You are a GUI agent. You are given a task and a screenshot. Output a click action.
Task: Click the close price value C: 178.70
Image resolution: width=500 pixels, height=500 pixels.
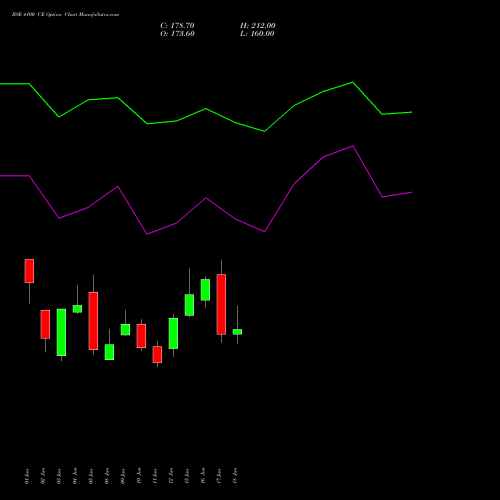click(x=177, y=26)
